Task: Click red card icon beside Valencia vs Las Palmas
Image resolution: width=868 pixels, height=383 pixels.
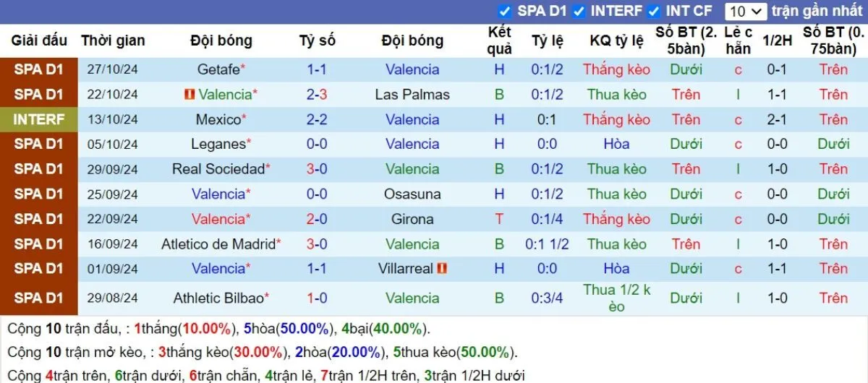Action: pyautogui.click(x=190, y=95)
